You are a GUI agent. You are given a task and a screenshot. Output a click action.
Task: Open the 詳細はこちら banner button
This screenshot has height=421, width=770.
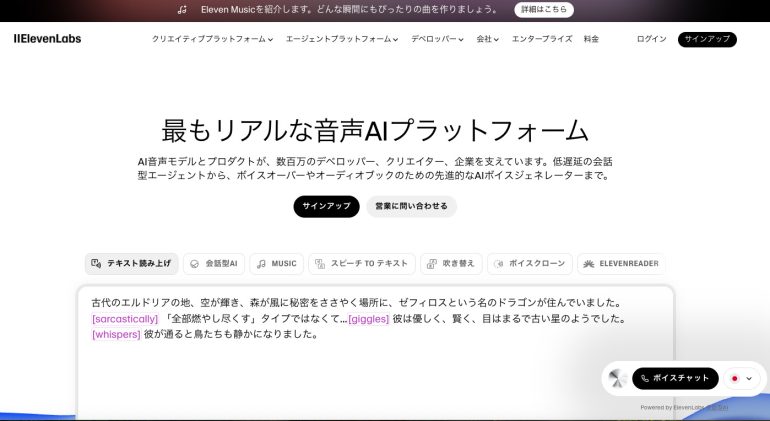click(544, 9)
